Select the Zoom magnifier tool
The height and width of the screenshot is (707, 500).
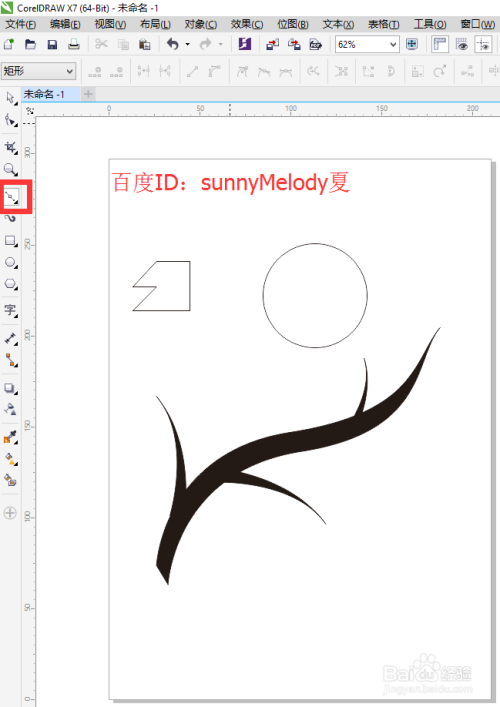10,170
